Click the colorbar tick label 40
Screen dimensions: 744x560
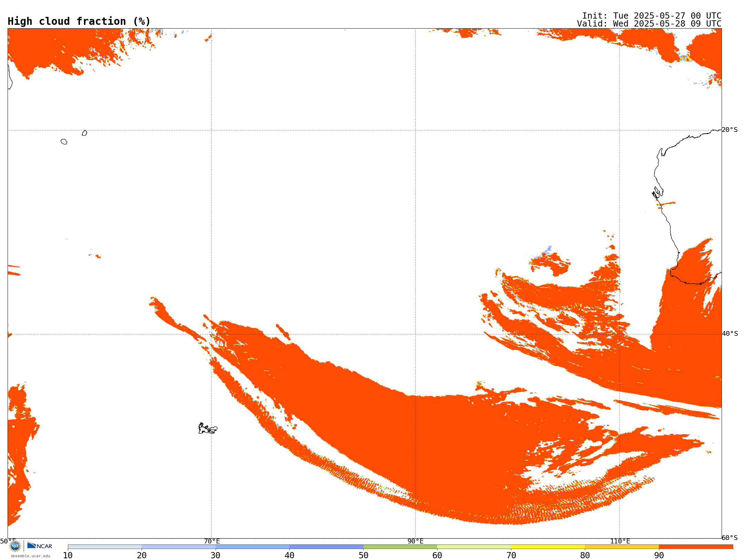pyautogui.click(x=289, y=556)
